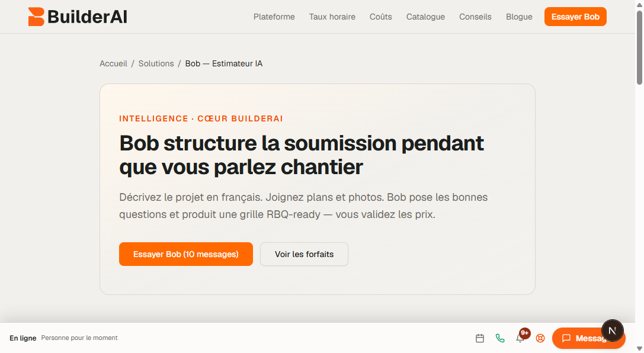Open the orange Message chat button
The image size is (644, 353).
[x=588, y=338]
